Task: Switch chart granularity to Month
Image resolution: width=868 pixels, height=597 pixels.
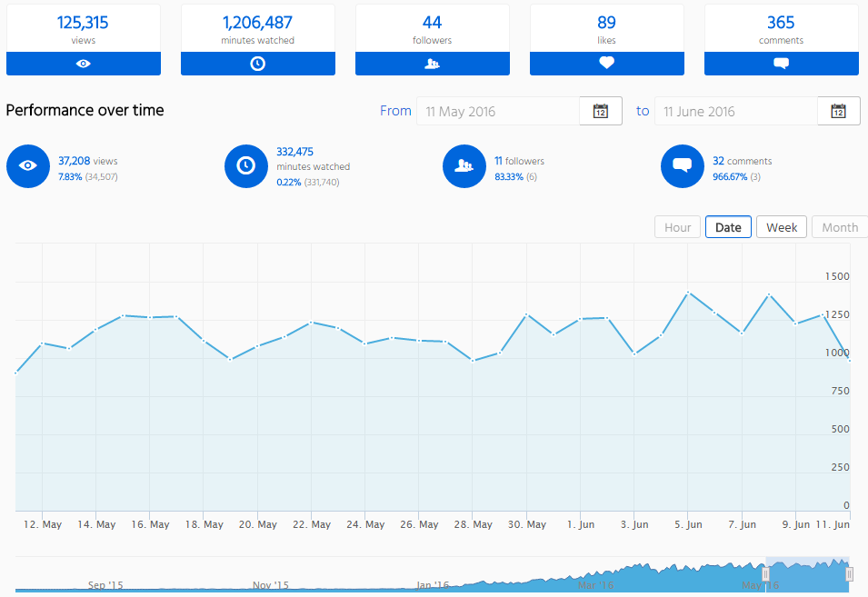Action: click(x=840, y=227)
